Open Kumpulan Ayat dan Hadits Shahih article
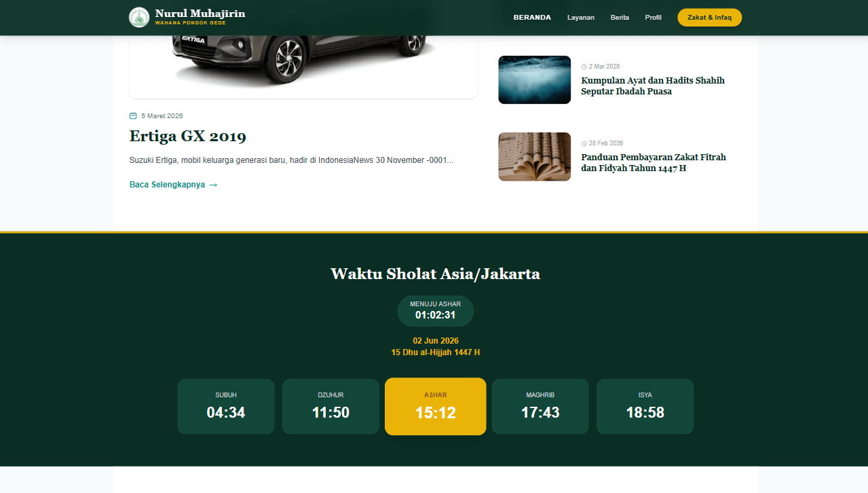 [653, 86]
